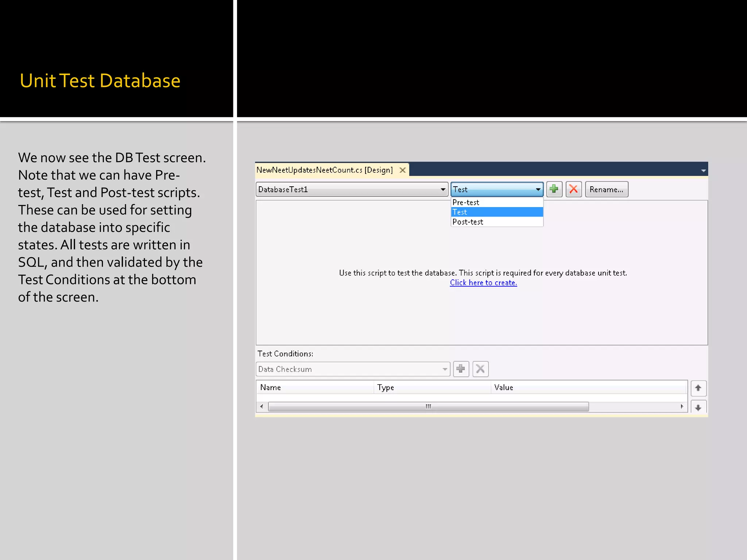Screen dimensions: 747x560
Task: Click the gray plus add test condition icon
Action: pyautogui.click(x=461, y=369)
